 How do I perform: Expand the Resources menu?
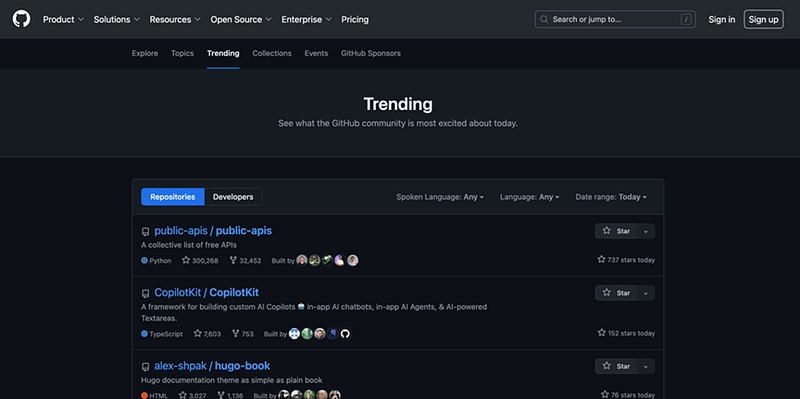pyautogui.click(x=175, y=19)
